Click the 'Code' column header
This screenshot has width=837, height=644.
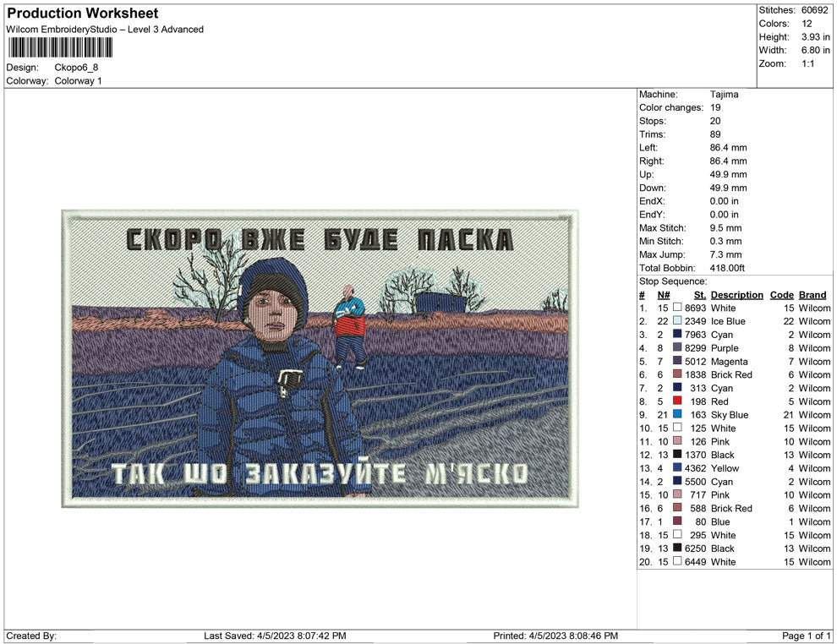781,295
